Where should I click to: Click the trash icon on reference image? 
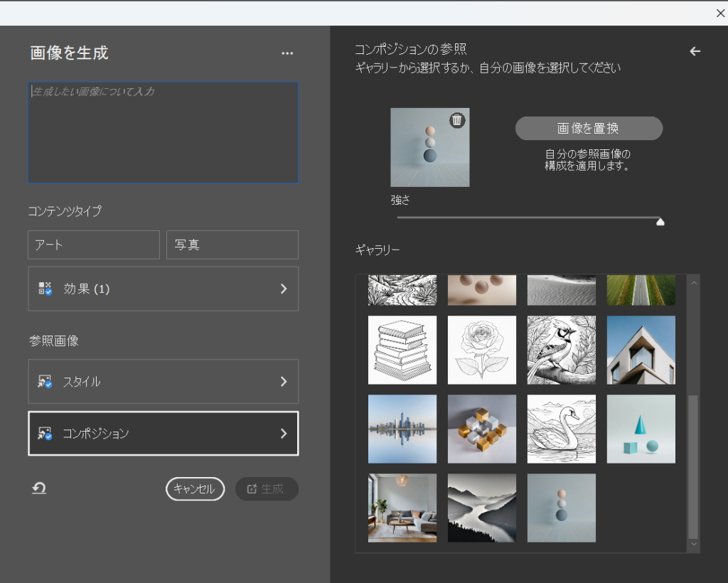(457, 120)
